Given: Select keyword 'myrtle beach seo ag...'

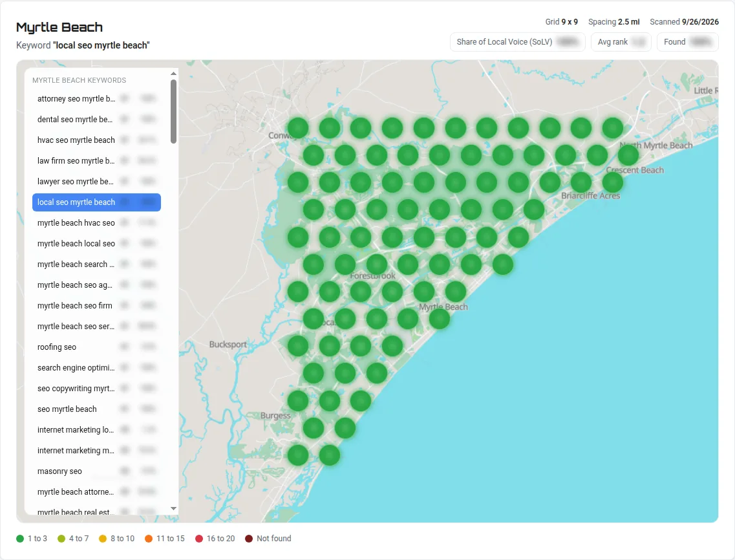Looking at the screenshot, I should coord(96,285).
